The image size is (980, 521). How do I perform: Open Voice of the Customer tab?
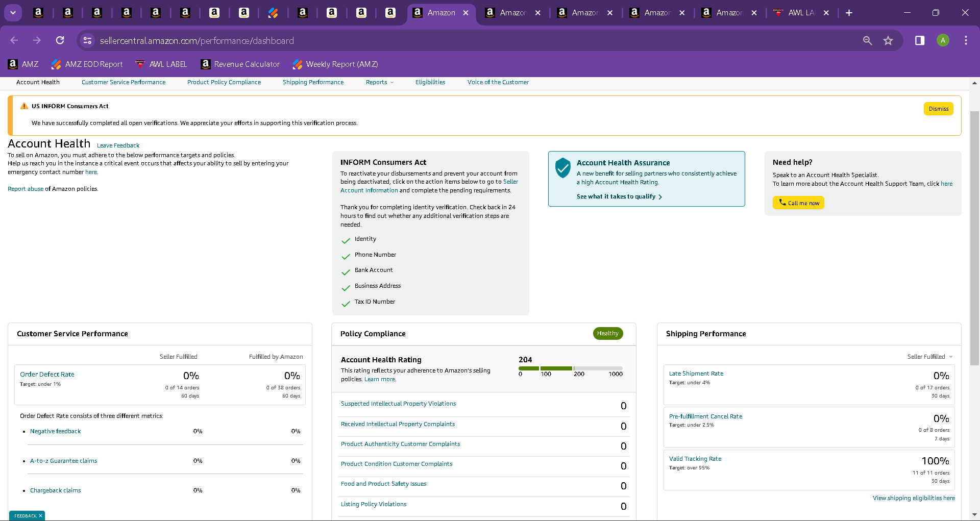tap(498, 82)
